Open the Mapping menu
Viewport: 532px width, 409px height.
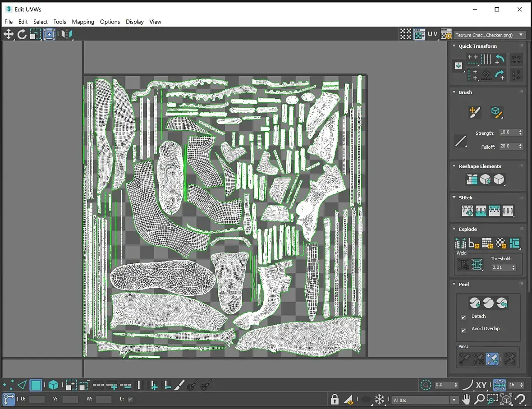tap(83, 22)
